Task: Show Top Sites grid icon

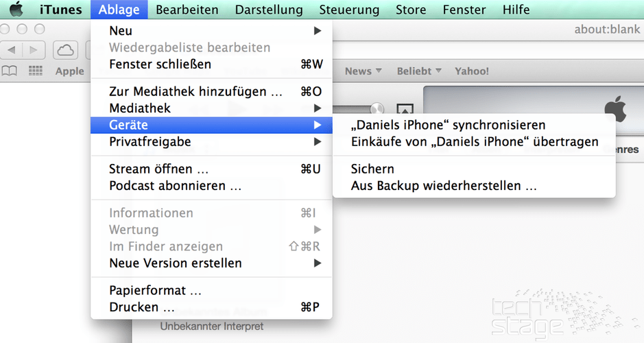Action: [35, 71]
